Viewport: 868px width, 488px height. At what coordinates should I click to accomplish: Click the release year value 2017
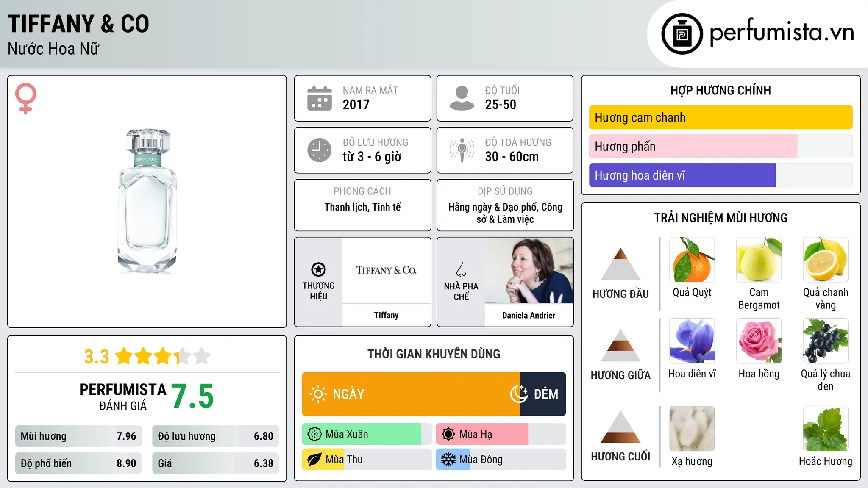click(356, 105)
